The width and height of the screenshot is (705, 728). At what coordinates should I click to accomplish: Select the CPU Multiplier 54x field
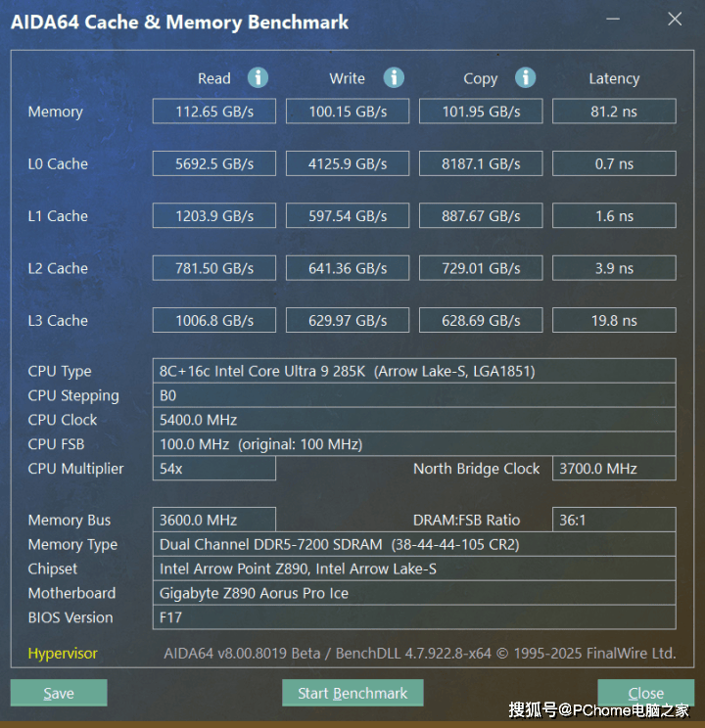213,469
